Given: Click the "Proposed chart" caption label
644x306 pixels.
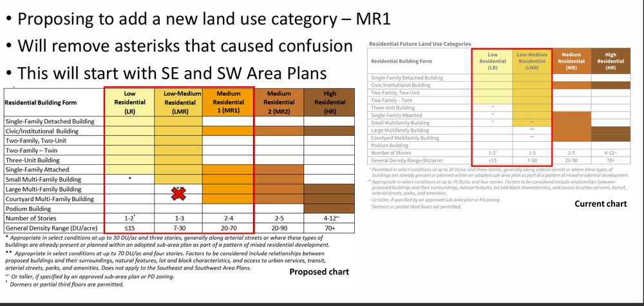Looking at the screenshot, I should [319, 272].
